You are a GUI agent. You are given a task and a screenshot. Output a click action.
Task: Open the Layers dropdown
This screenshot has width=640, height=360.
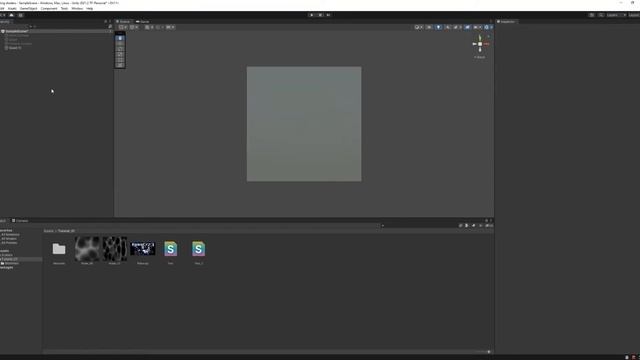pos(616,15)
